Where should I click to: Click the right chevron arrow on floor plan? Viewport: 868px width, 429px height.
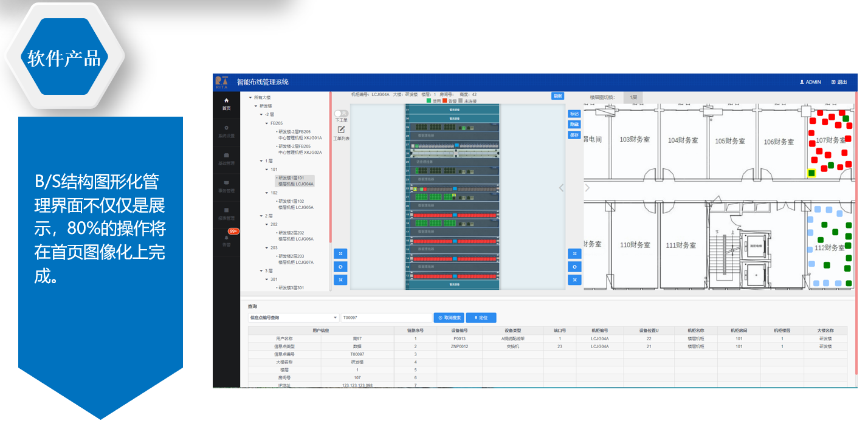[x=587, y=188]
